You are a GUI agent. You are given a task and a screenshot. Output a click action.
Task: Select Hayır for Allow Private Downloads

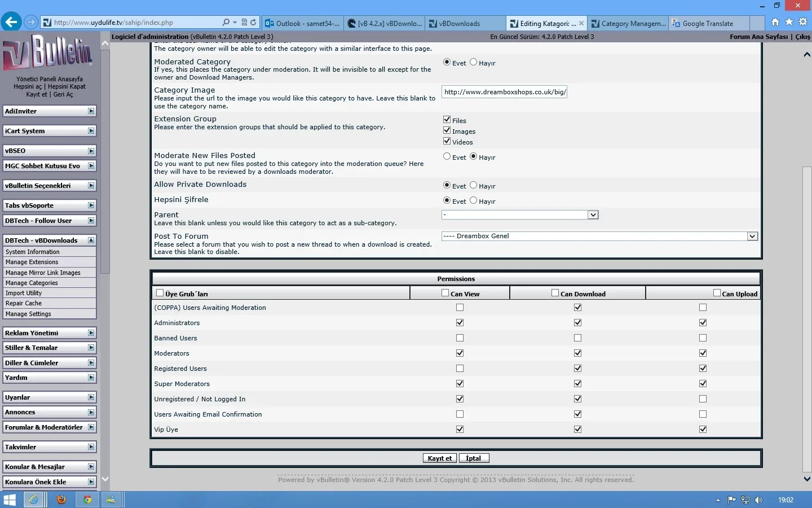(473, 185)
